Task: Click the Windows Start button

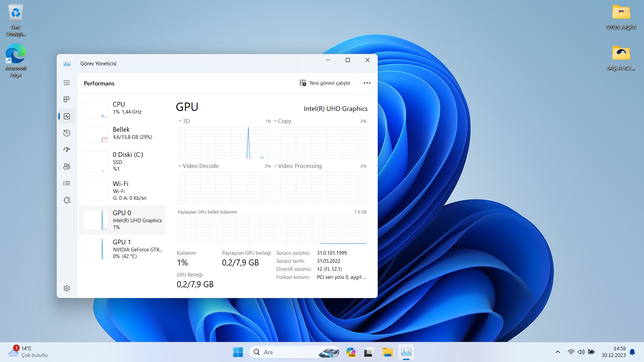Action: tap(238, 352)
